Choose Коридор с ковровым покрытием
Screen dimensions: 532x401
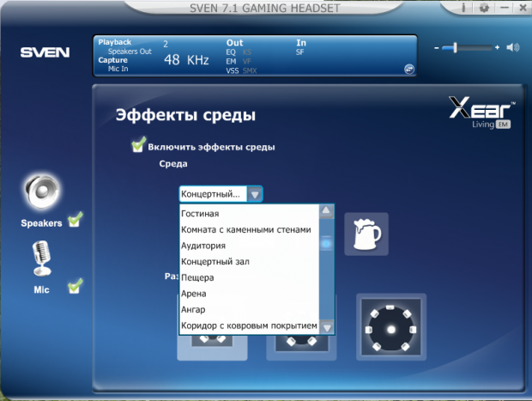point(250,325)
